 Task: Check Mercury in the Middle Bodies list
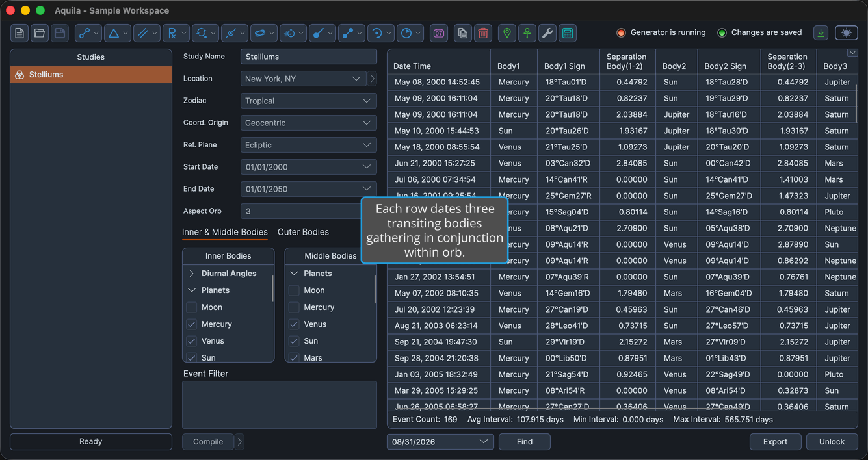point(294,307)
